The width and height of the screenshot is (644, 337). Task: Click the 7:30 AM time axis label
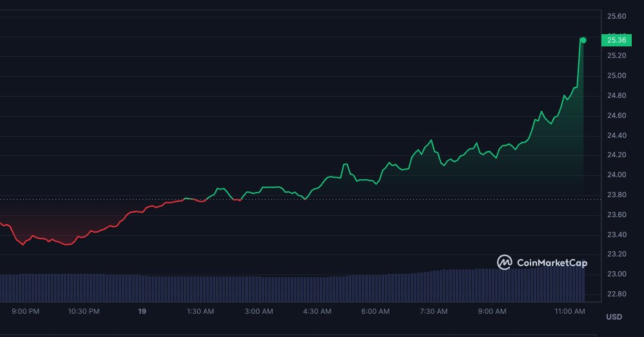434,312
